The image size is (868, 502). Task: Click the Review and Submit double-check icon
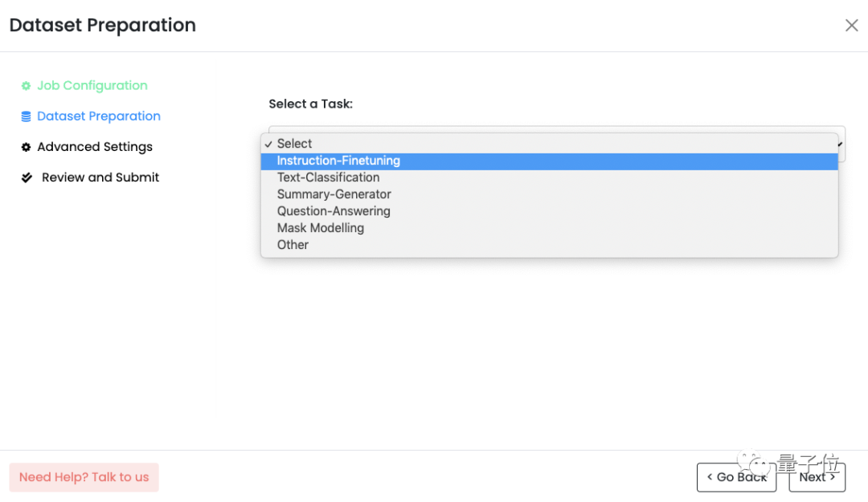click(x=27, y=178)
